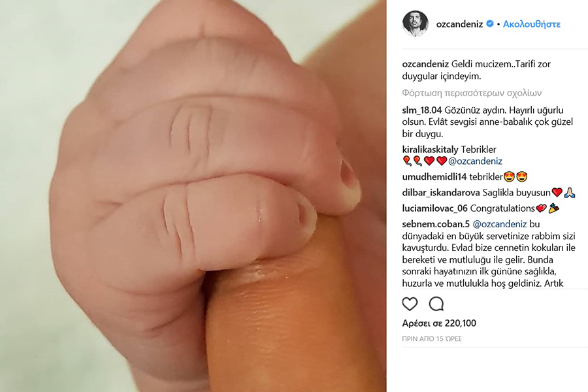Open ozcandeniz username in header
588x392 pixels.
coord(459,24)
